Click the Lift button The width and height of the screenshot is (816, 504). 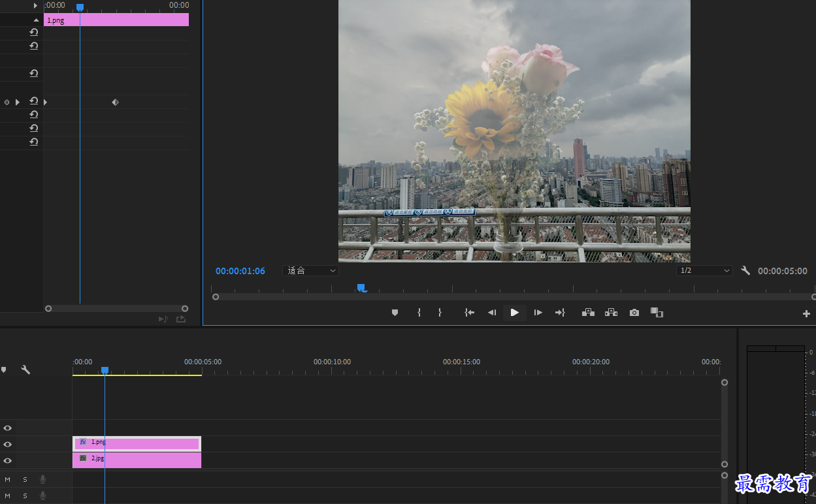click(588, 313)
